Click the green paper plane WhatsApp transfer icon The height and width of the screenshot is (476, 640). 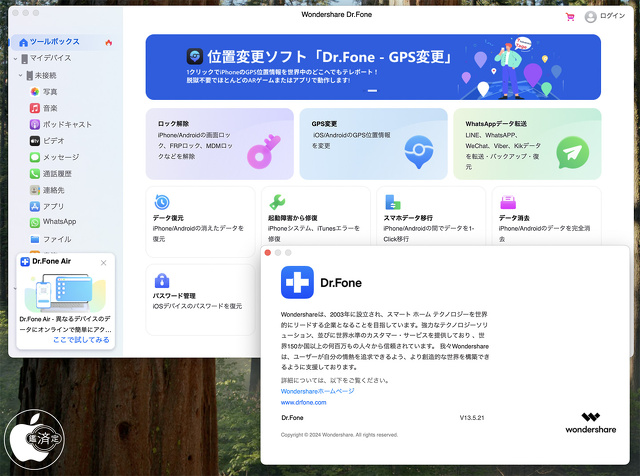572,153
